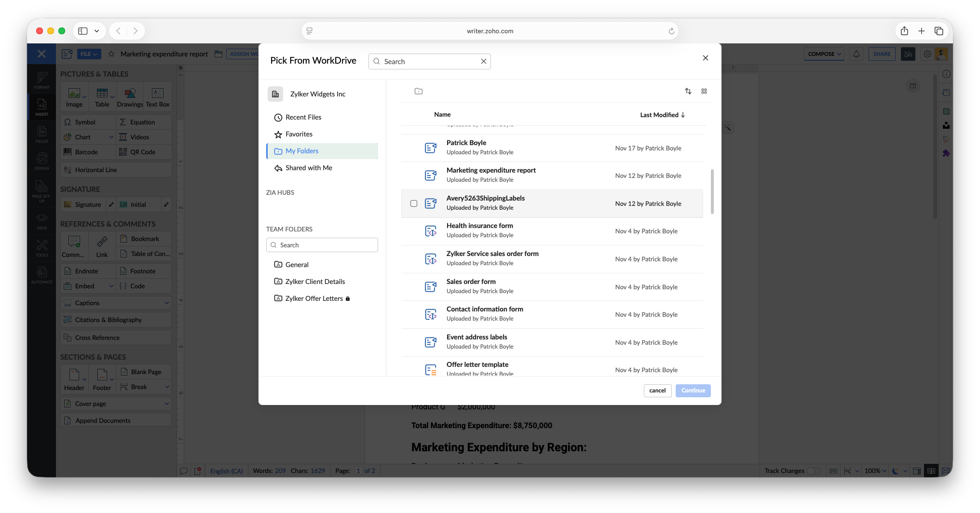Image resolution: width=980 pixels, height=513 pixels.
Task: Click the notifications bell icon
Action: [x=857, y=54]
